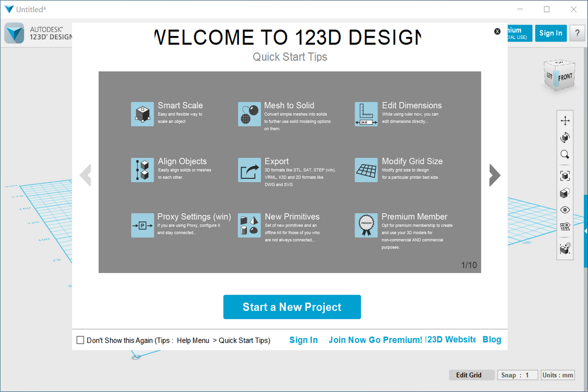Image resolution: width=588 pixels, height=392 pixels.
Task: Check Don't Show this Again box
Action: click(80, 340)
